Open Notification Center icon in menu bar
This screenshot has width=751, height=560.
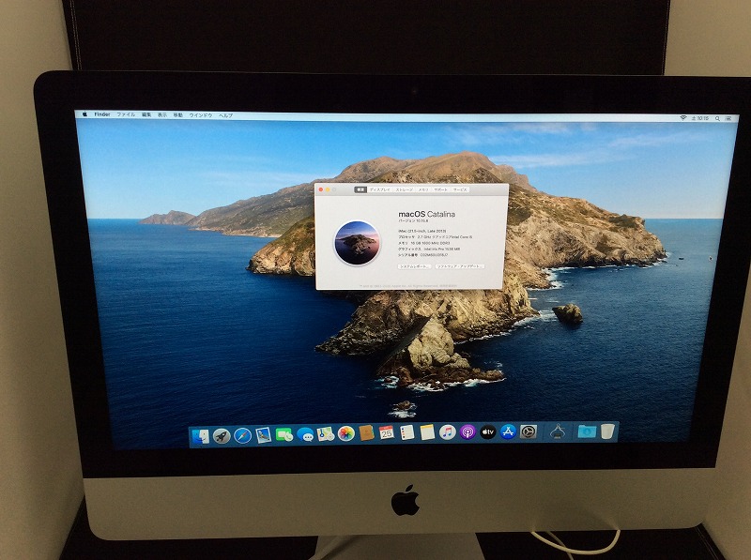[729, 118]
